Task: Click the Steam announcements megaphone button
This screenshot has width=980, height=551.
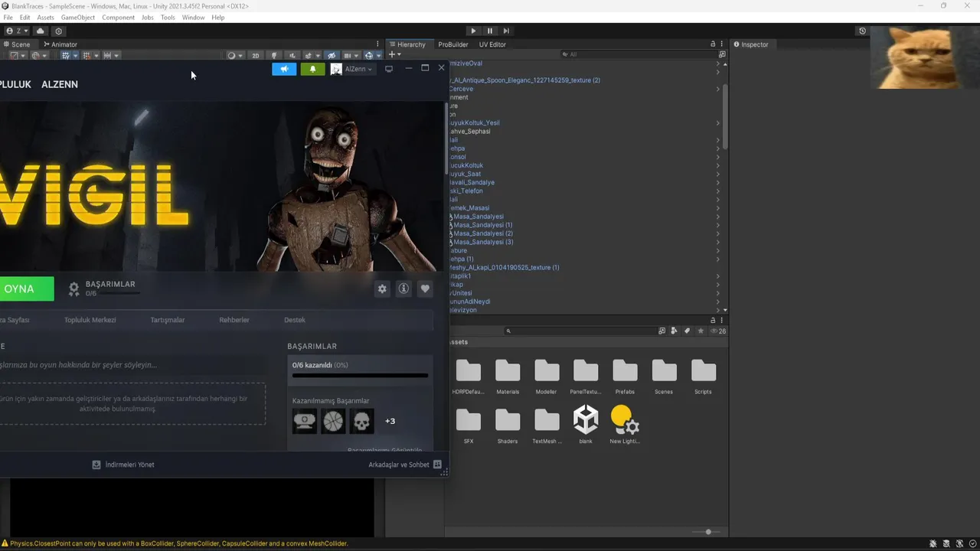Action: [284, 69]
